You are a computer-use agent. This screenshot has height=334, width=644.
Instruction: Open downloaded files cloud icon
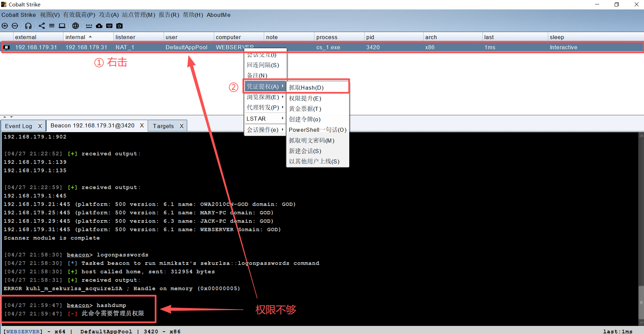[x=99, y=26]
